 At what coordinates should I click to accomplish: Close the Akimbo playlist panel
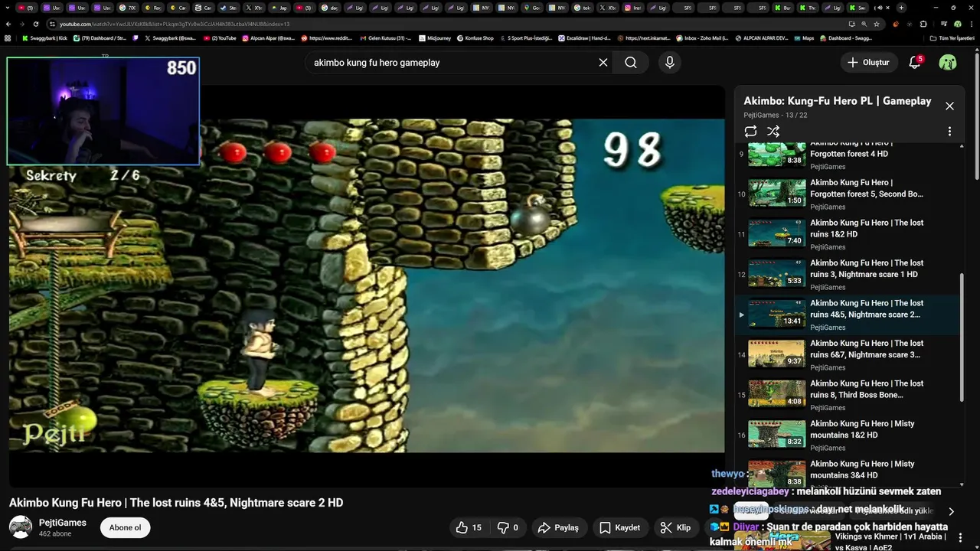949,106
